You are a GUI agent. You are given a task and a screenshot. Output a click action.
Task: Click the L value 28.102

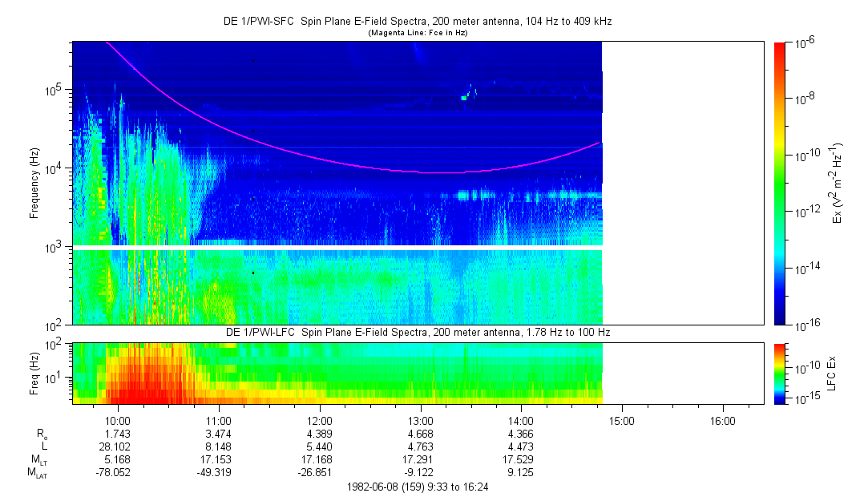tap(115, 446)
